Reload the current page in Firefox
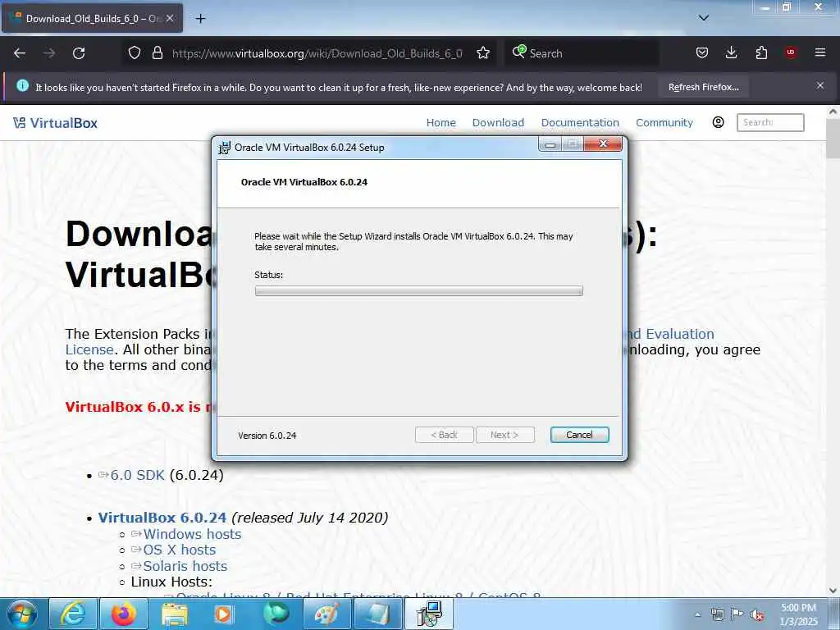The image size is (840, 630). [x=79, y=53]
